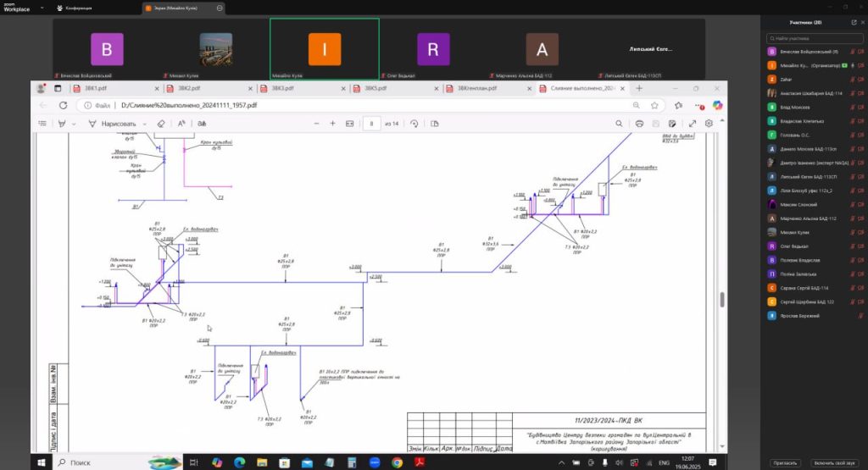
Task: Switch to the 3ВКгенплан.pdf tab
Action: (x=483, y=88)
